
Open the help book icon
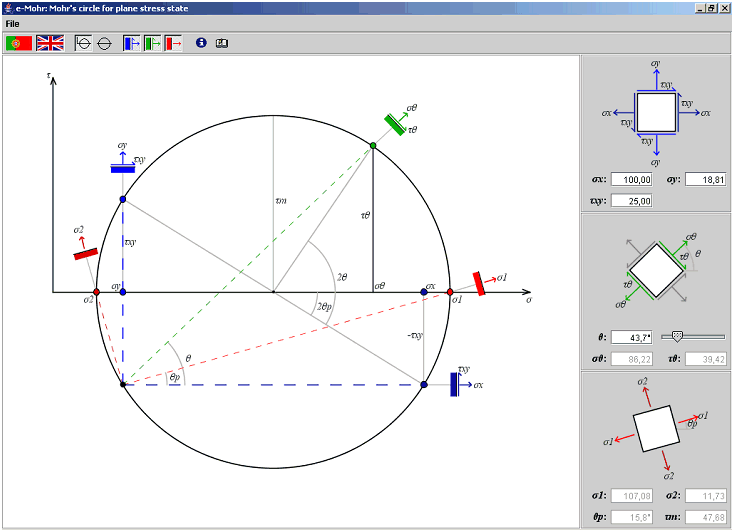tap(222, 44)
